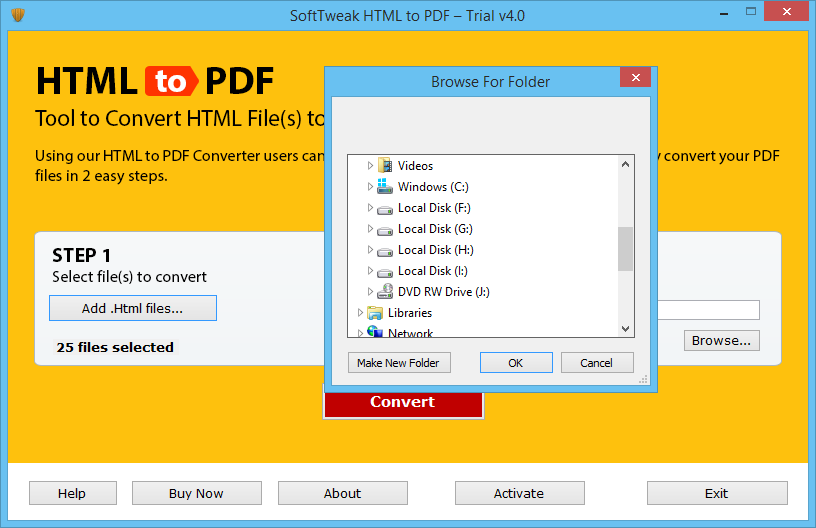Select Local Disk (F:) label
816x528 pixels.
pyautogui.click(x=434, y=208)
